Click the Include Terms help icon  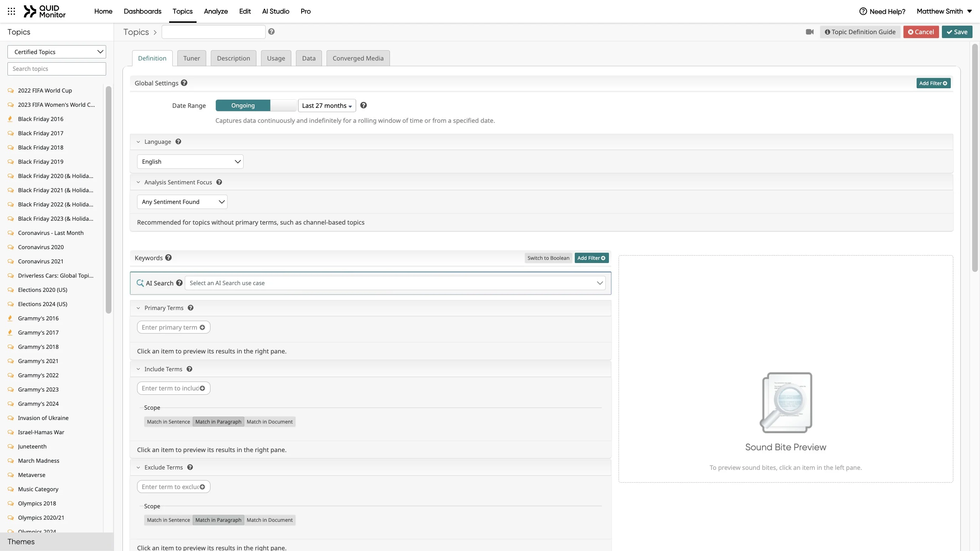click(189, 369)
